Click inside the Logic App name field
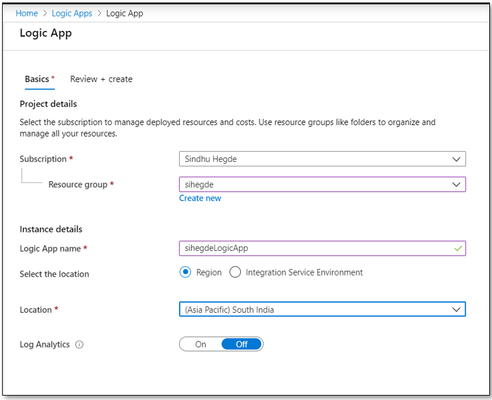The height and width of the screenshot is (400, 492). (322, 248)
